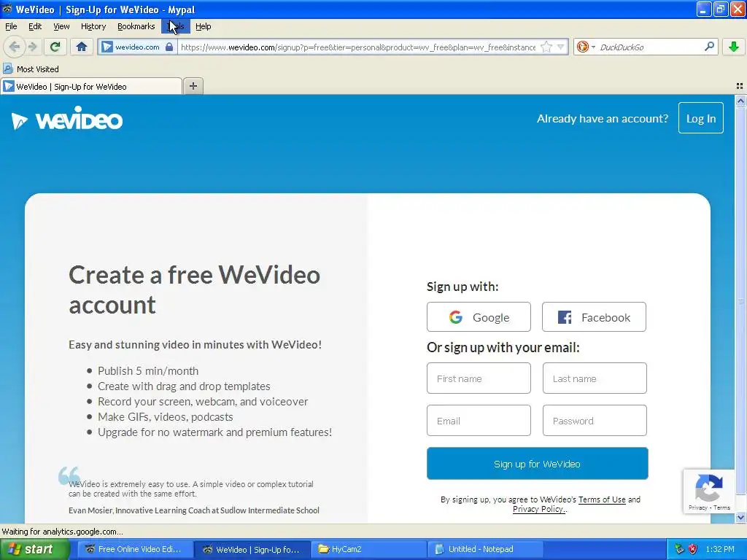Open the Help menu
This screenshot has width=747, height=560.
(x=203, y=26)
